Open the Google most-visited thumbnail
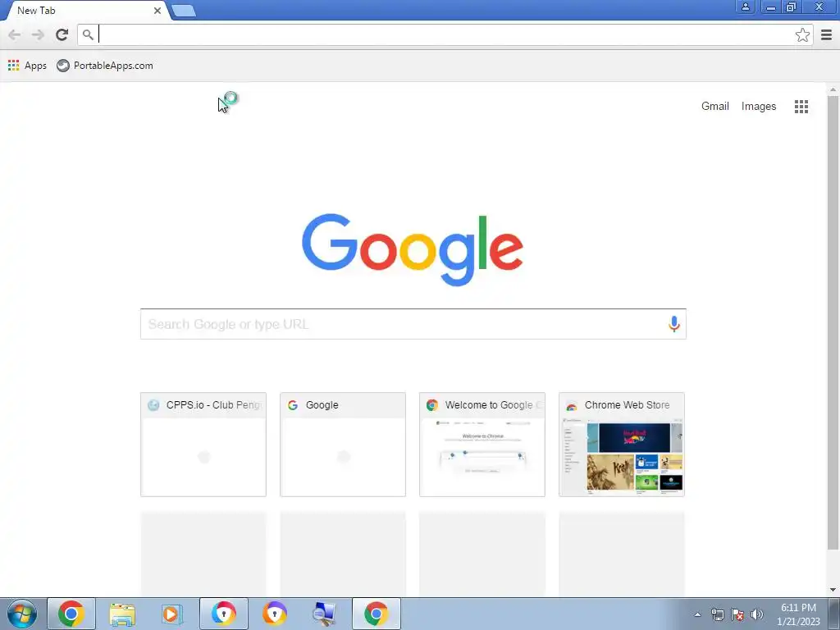 pyautogui.click(x=342, y=444)
